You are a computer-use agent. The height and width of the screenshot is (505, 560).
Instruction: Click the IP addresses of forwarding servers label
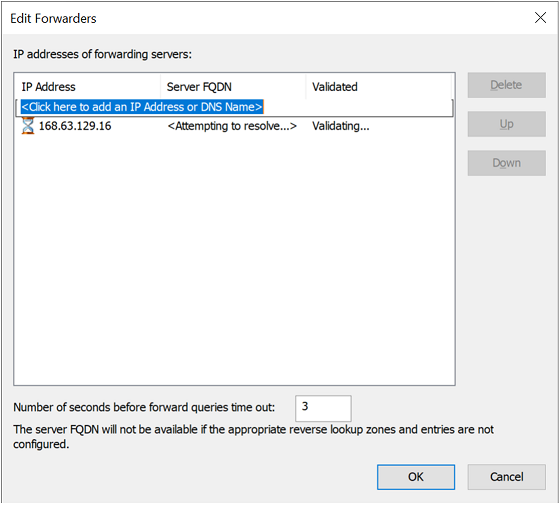(x=102, y=54)
